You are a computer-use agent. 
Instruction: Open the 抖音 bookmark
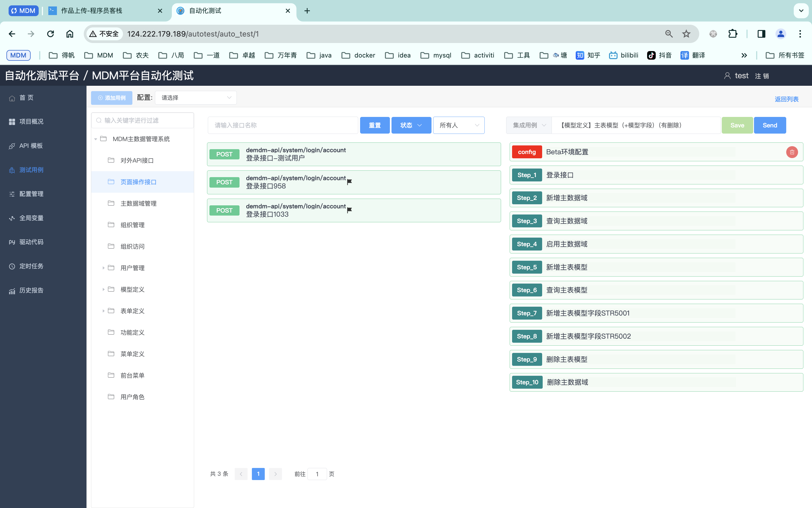(x=659, y=55)
